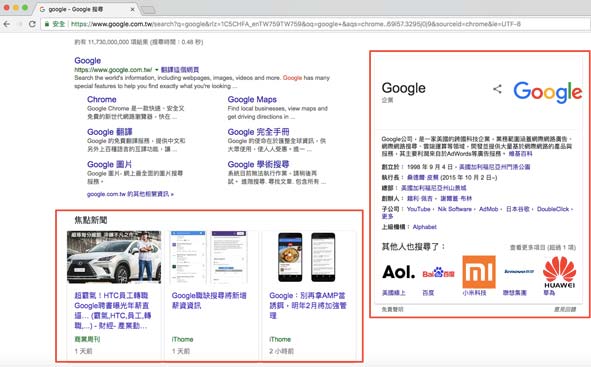
Task: Click the iThome source under 職缺搜尋 article
Action: pyautogui.click(x=182, y=339)
